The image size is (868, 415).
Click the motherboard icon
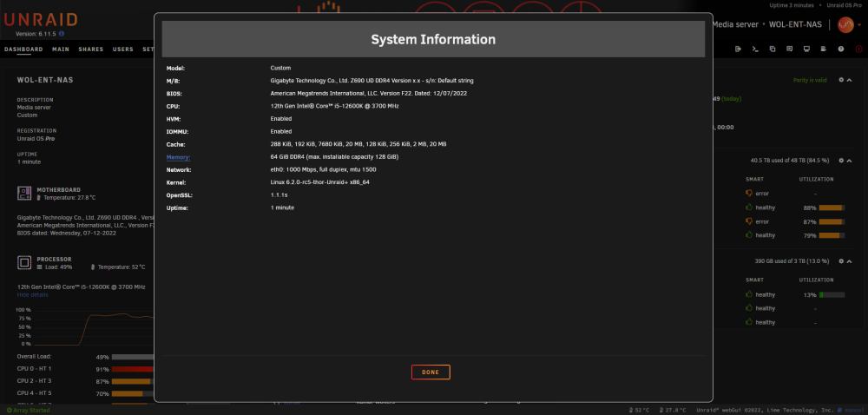(x=24, y=193)
